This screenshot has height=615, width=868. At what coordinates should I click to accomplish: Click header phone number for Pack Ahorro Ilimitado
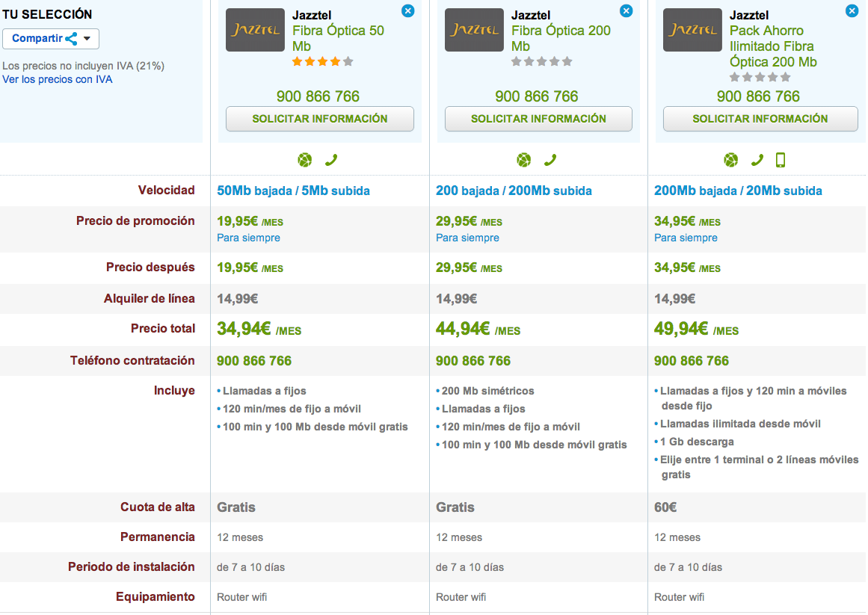tap(758, 96)
